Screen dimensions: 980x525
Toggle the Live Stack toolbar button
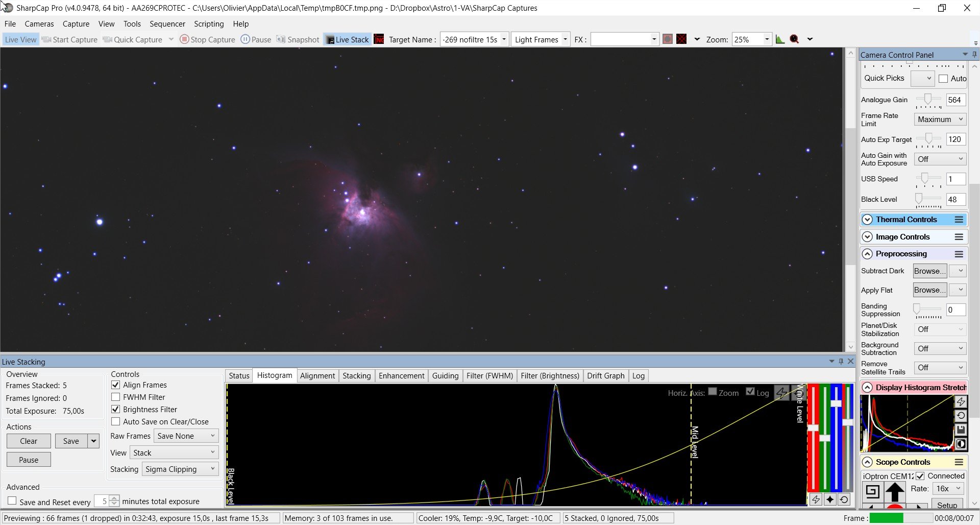pos(347,39)
